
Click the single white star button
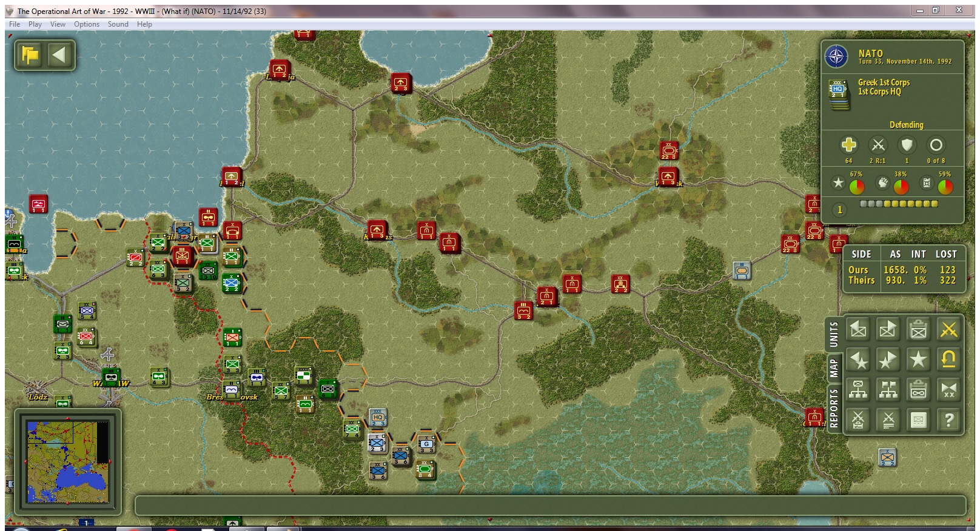pyautogui.click(x=918, y=359)
